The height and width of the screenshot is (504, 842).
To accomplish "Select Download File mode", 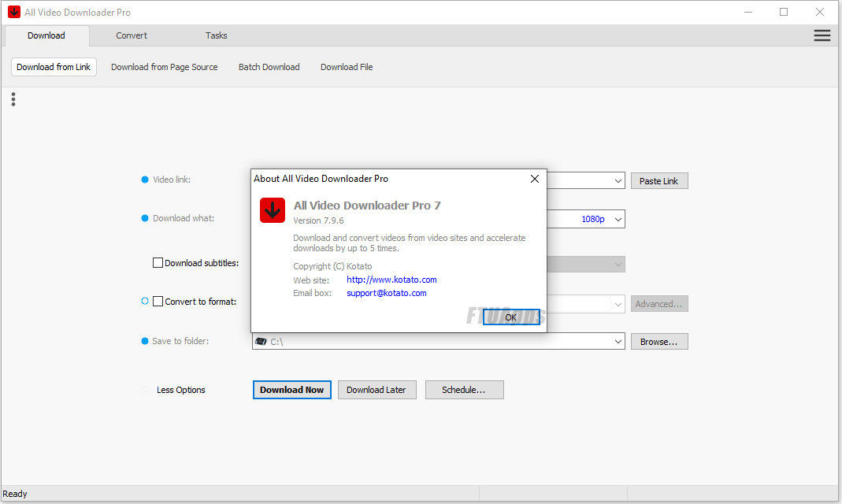I will click(x=347, y=67).
